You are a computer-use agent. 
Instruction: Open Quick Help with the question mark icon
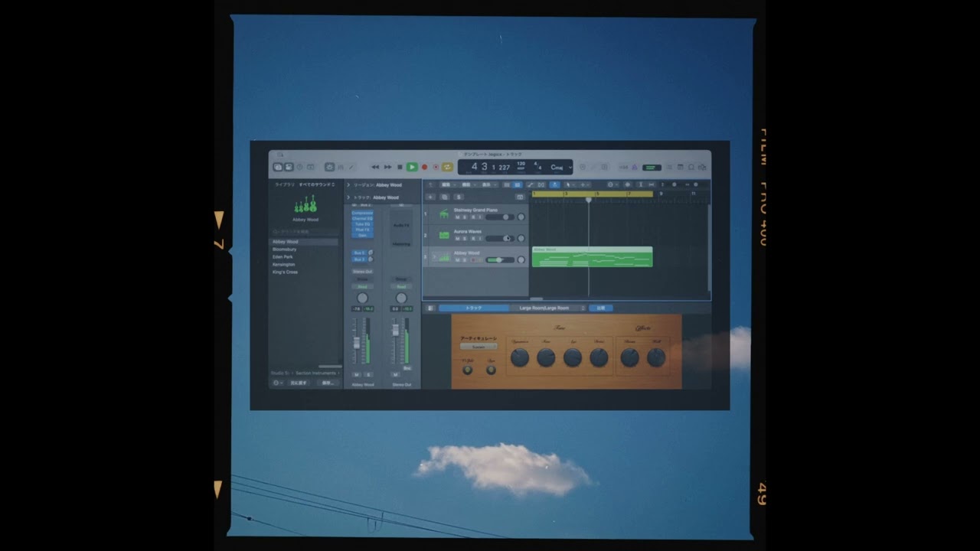point(299,167)
